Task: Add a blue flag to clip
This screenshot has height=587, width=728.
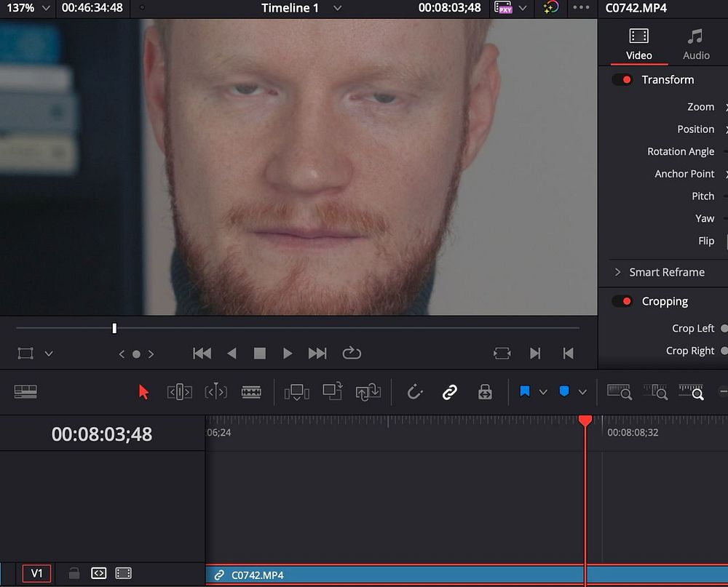Action: click(x=524, y=392)
